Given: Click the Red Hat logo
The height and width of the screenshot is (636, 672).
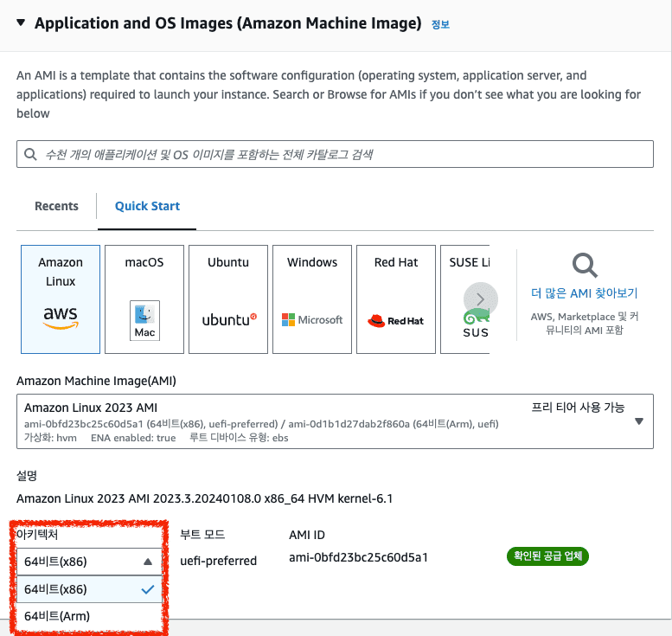Looking at the screenshot, I should tap(395, 321).
